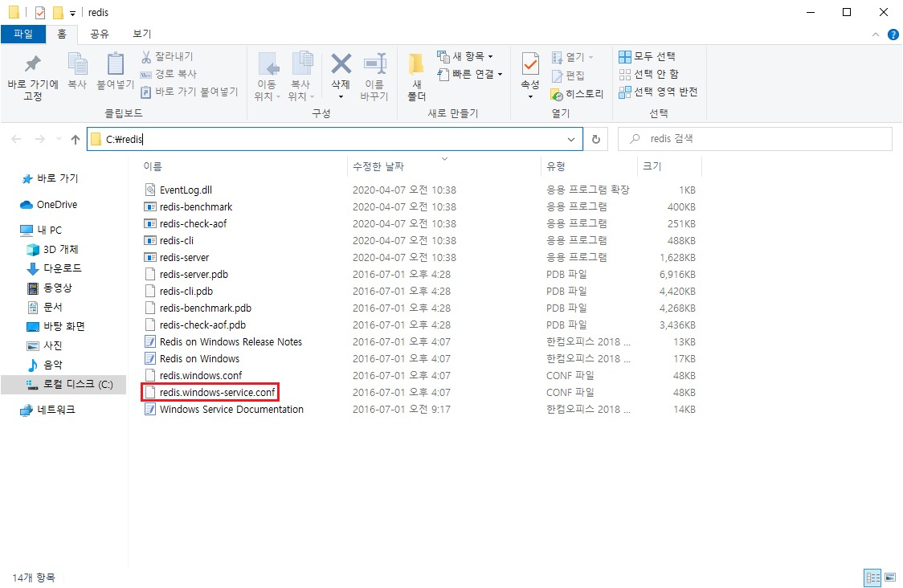The height and width of the screenshot is (588, 903).
Task: Switch to details view icon in status bar
Action: coord(872,577)
